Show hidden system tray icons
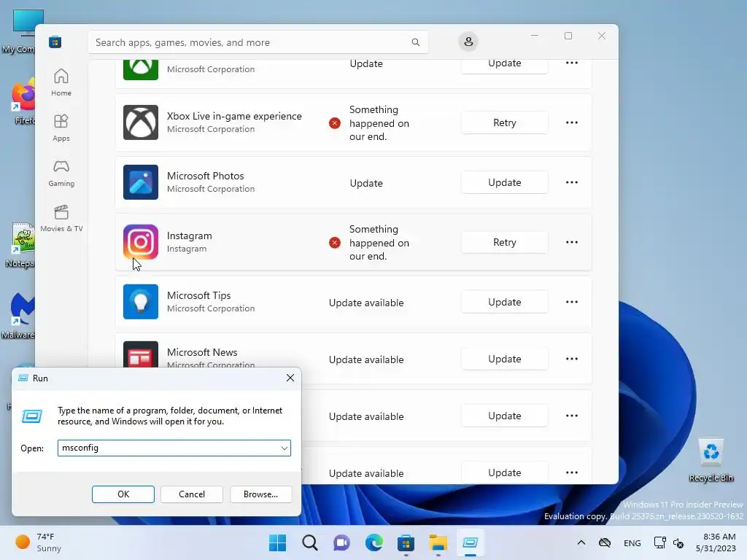The width and height of the screenshot is (747, 560). 581,542
